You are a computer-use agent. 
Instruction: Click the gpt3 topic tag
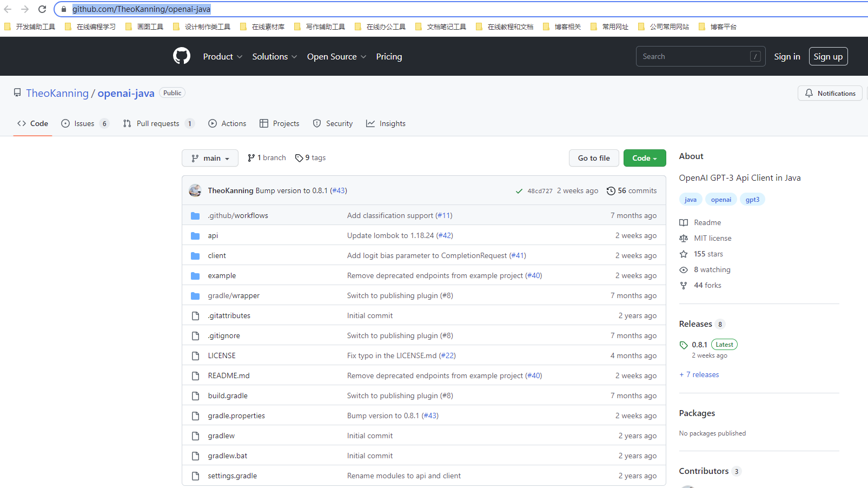(752, 199)
